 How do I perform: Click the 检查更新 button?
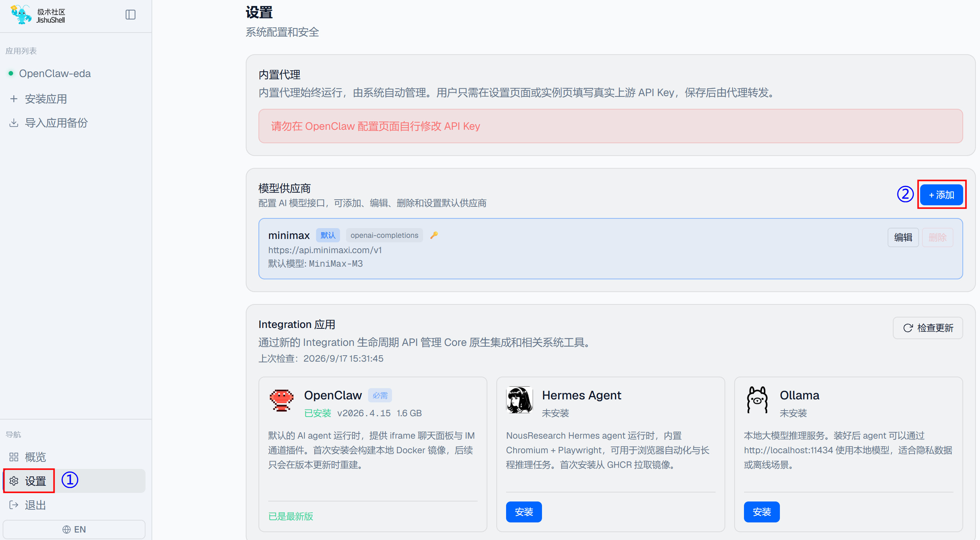(x=928, y=328)
